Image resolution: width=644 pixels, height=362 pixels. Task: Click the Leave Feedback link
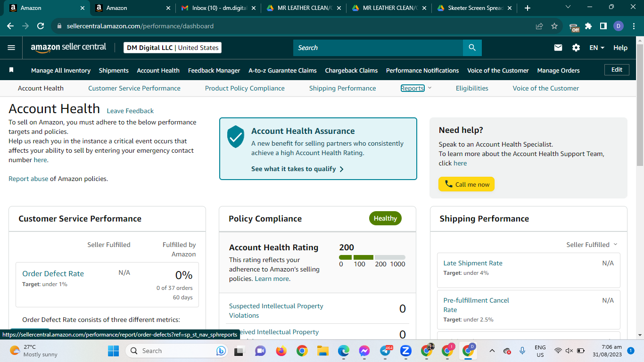click(130, 111)
